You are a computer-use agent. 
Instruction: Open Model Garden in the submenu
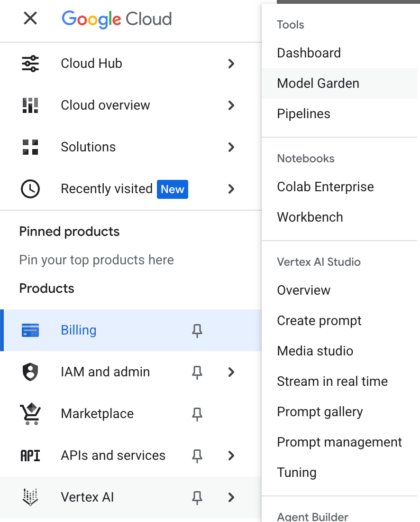tap(339, 83)
